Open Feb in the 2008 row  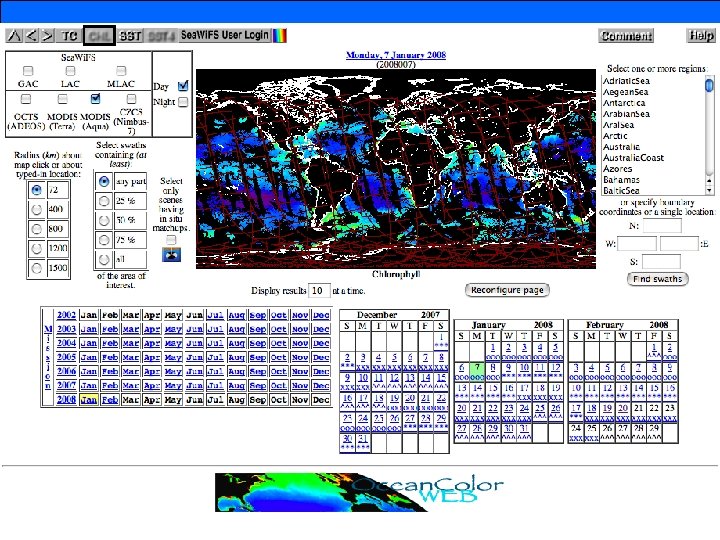(x=110, y=400)
